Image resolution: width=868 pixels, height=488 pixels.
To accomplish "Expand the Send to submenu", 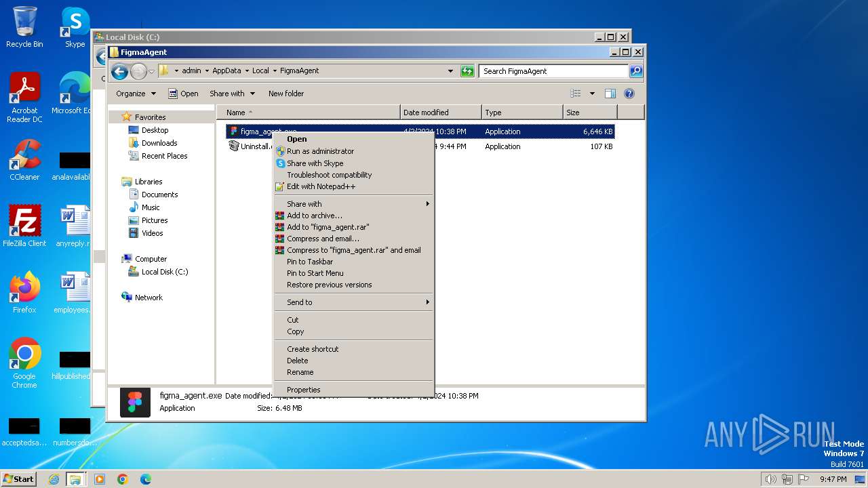I will pyautogui.click(x=353, y=302).
